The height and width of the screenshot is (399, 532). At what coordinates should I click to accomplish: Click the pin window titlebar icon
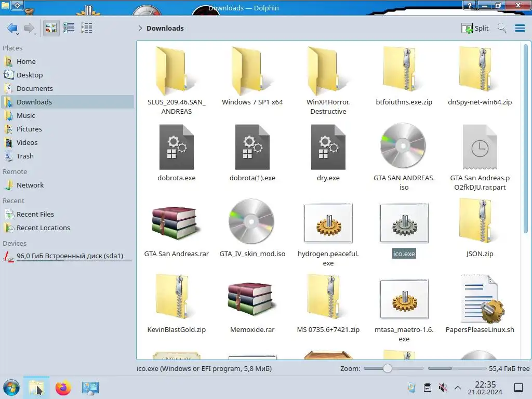(17, 5)
